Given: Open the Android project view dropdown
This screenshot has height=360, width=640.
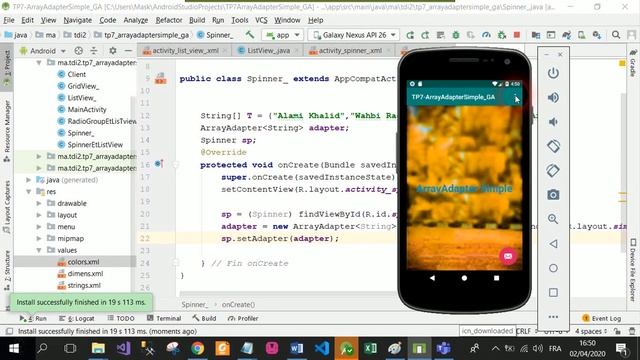Looking at the screenshot, I should (42, 51).
